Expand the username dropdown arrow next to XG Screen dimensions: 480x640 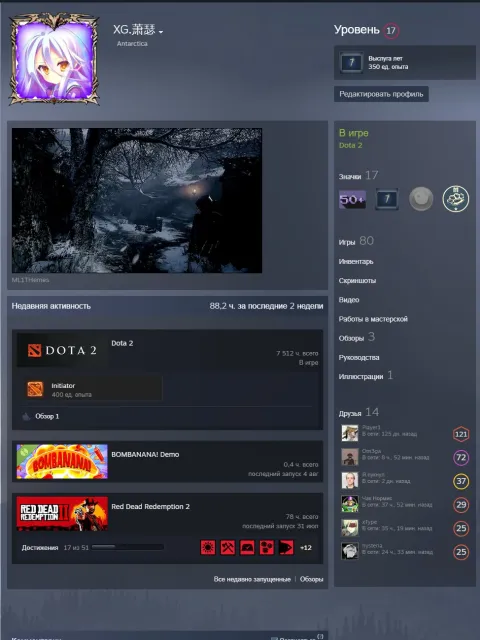pyautogui.click(x=161, y=32)
